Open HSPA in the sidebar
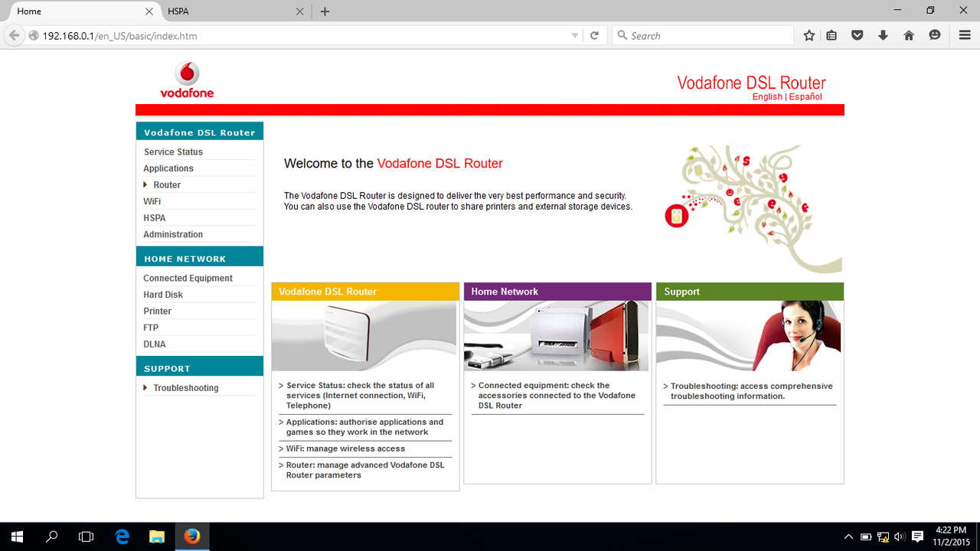The image size is (980, 551). coord(155,218)
